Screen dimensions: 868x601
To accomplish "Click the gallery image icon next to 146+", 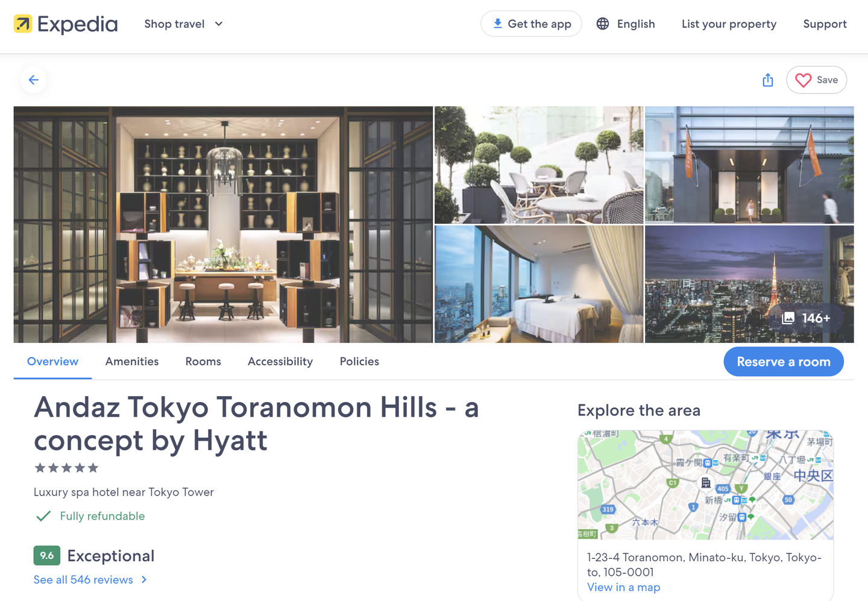I will coord(788,318).
